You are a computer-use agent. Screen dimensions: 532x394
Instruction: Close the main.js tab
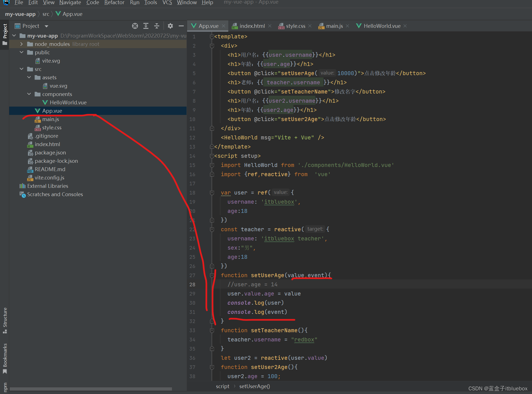click(x=347, y=26)
